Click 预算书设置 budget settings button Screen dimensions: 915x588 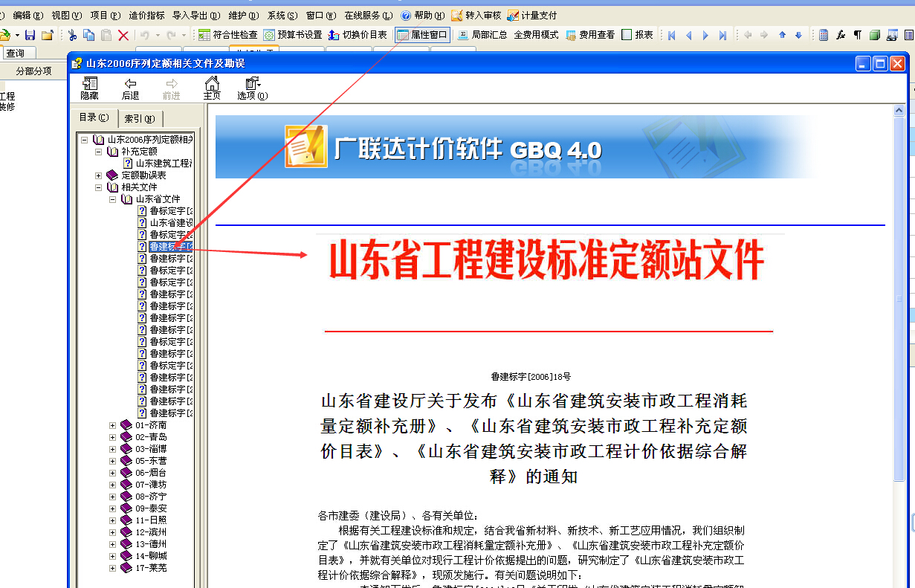tap(293, 35)
